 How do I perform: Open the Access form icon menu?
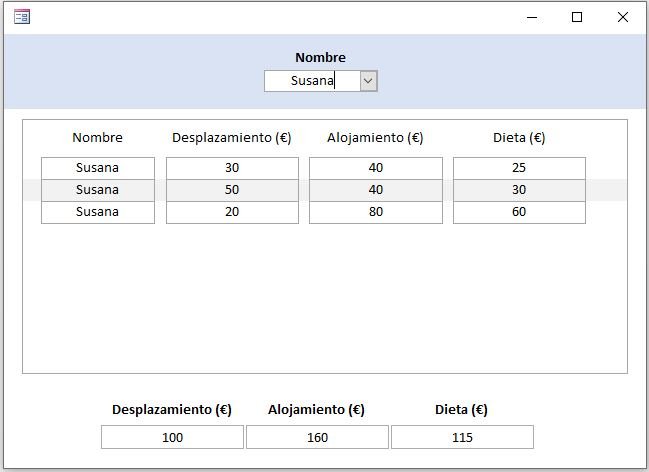[x=22, y=17]
